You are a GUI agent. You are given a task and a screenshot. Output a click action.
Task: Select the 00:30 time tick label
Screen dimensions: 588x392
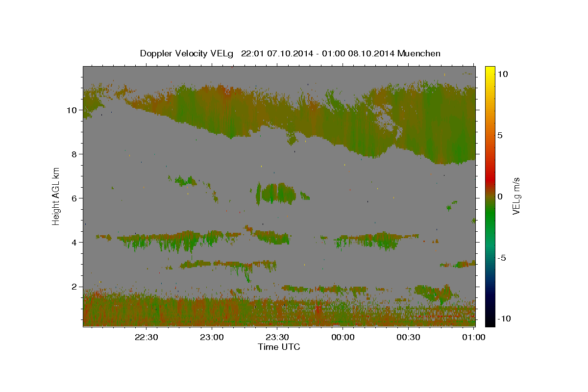pyautogui.click(x=408, y=337)
